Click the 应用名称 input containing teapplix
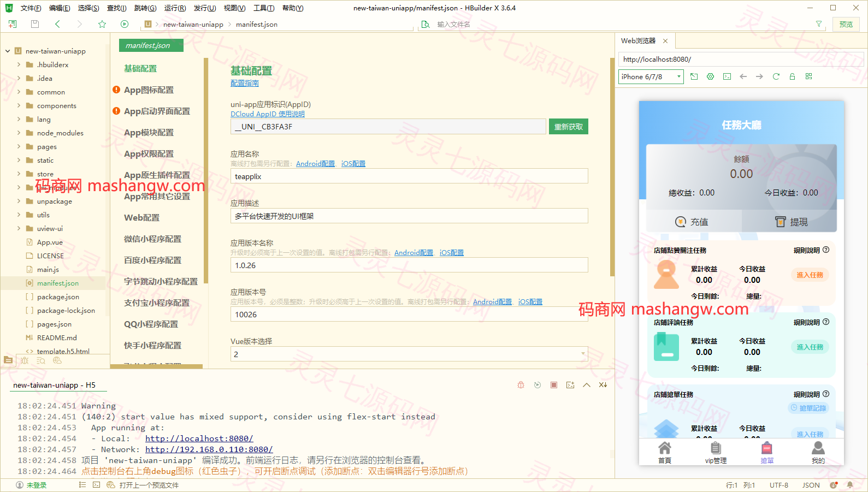 (x=409, y=176)
